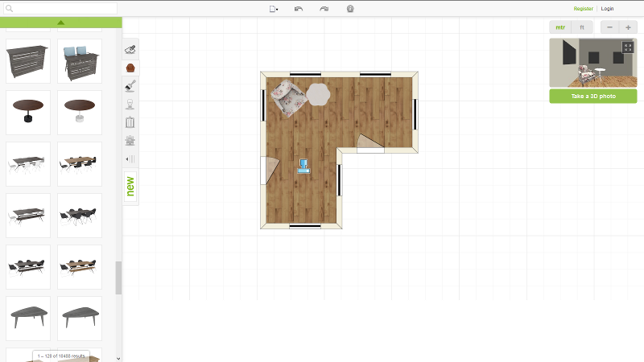Open the gear settings icon in side toolbar
The width and height of the screenshot is (644, 362).
click(x=130, y=140)
